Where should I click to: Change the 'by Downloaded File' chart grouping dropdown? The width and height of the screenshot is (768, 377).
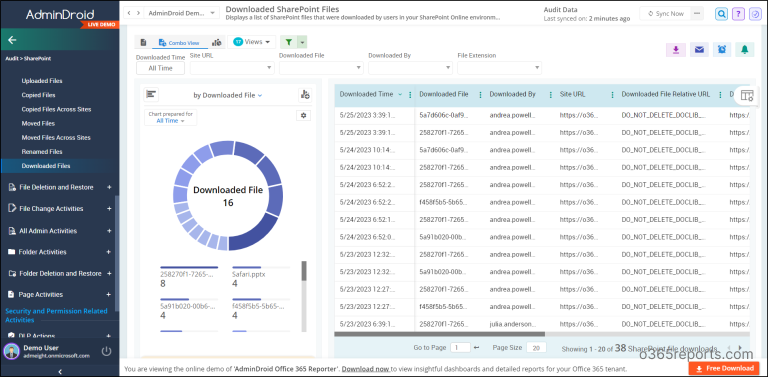click(228, 95)
